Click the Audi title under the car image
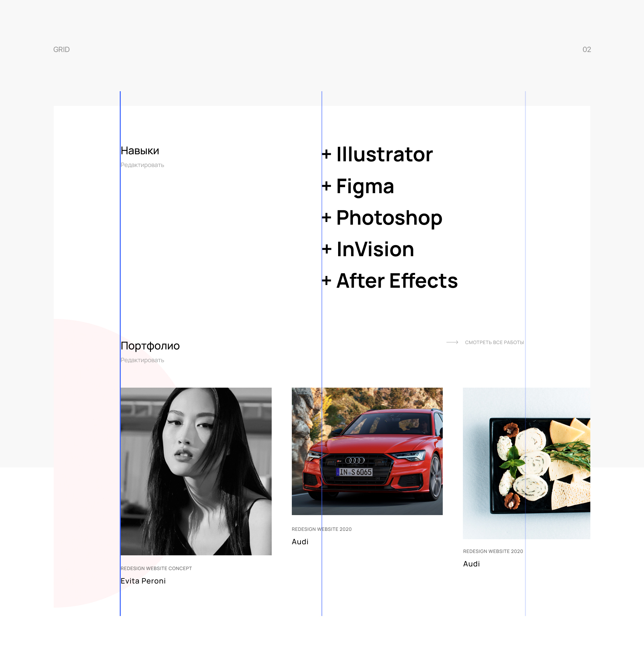 pyautogui.click(x=300, y=542)
